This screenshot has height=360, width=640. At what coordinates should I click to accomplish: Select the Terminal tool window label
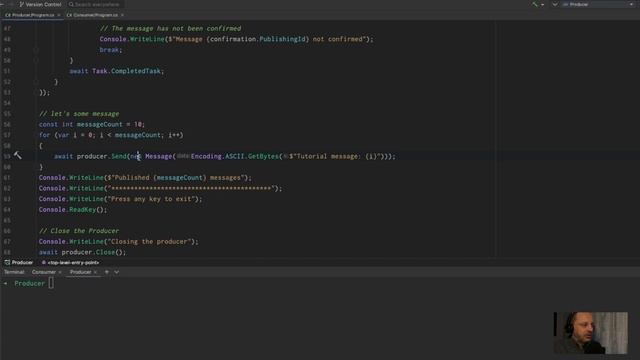(x=14, y=272)
